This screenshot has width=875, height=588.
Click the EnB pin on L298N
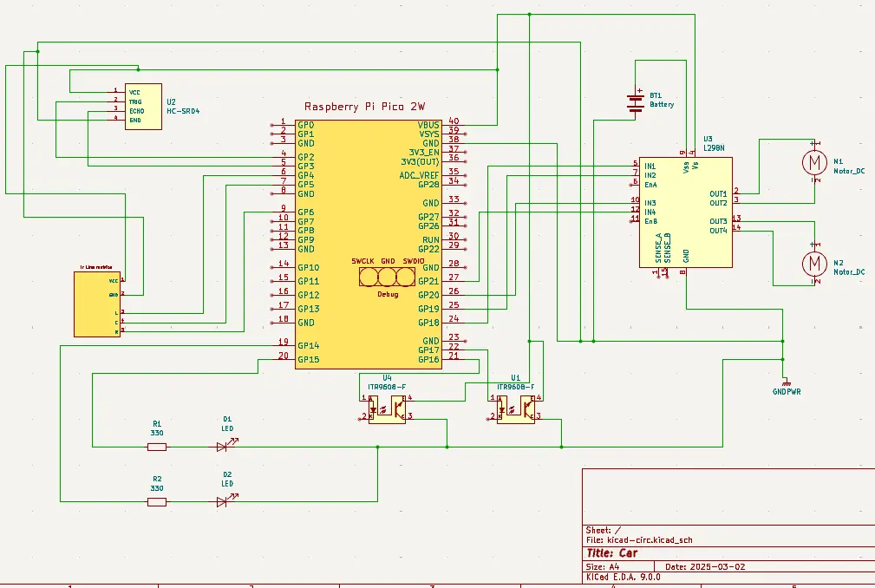[650, 221]
